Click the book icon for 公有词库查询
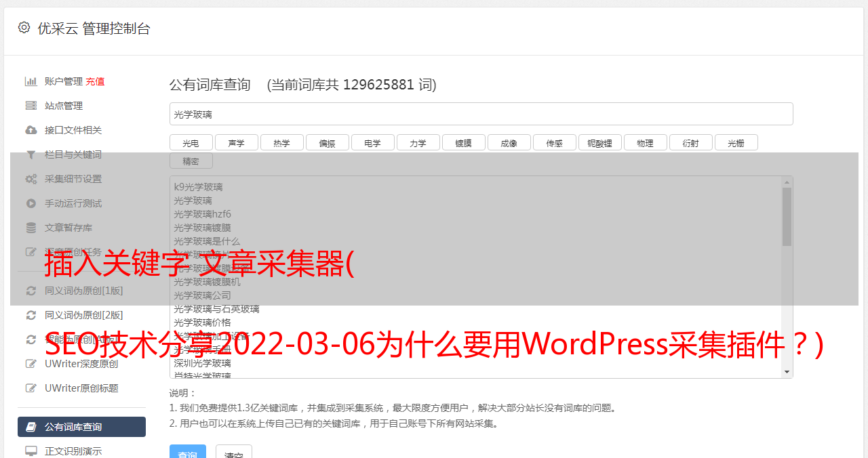The height and width of the screenshot is (458, 868). click(31, 427)
